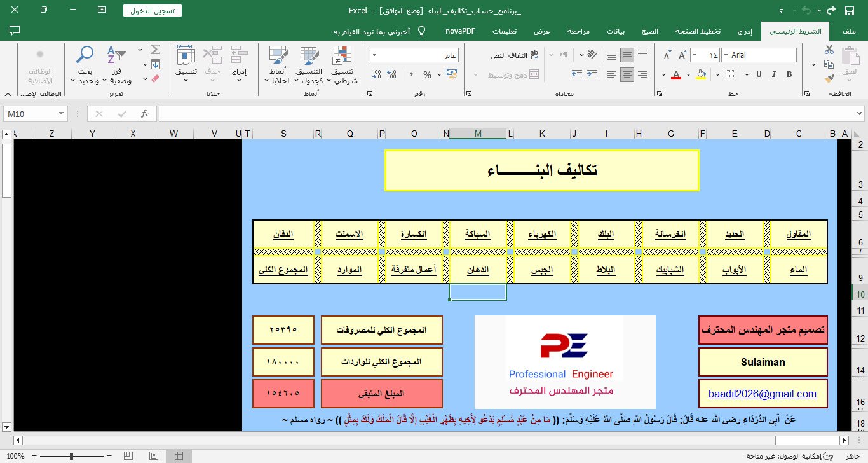Open the baadil2026@gmail.com email link
868x463 pixels.
tap(763, 394)
